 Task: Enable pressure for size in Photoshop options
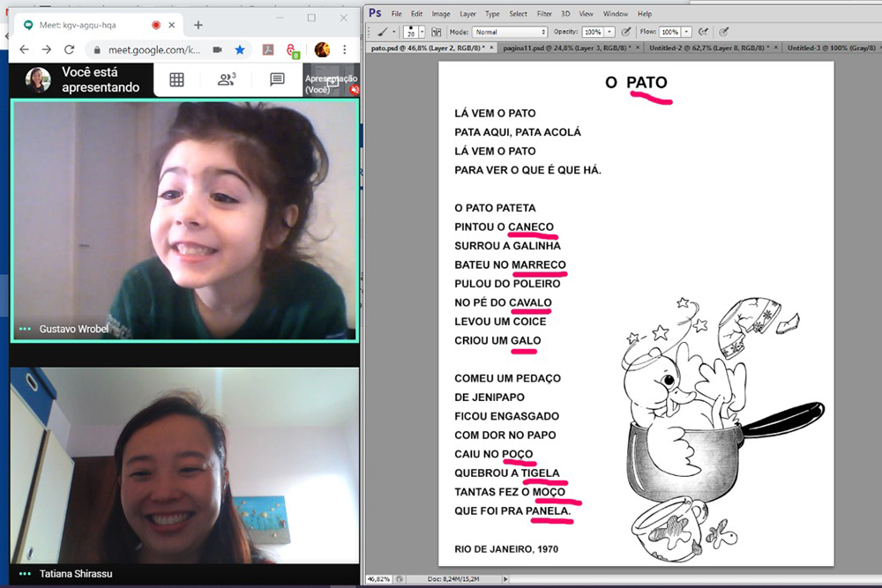tap(724, 32)
